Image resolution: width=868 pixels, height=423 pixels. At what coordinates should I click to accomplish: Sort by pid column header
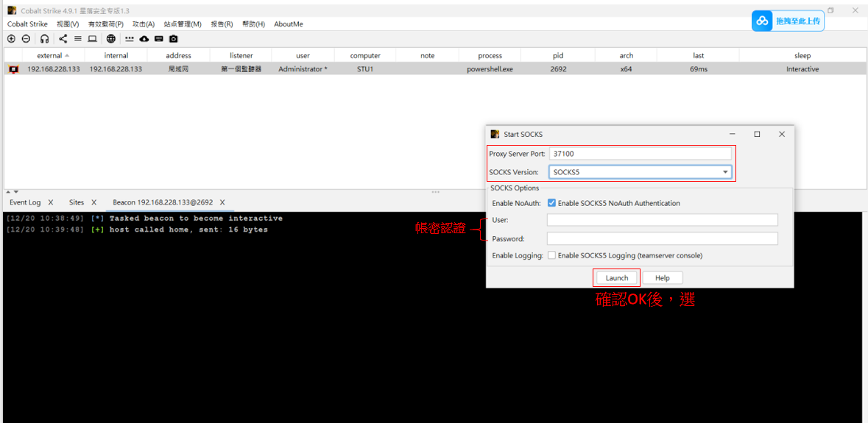(x=558, y=55)
